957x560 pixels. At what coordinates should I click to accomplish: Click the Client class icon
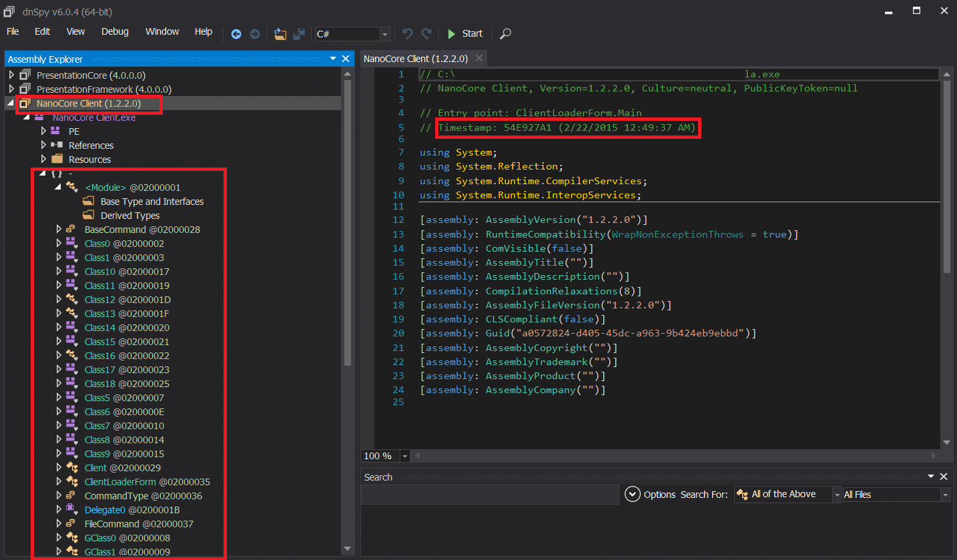[71, 468]
